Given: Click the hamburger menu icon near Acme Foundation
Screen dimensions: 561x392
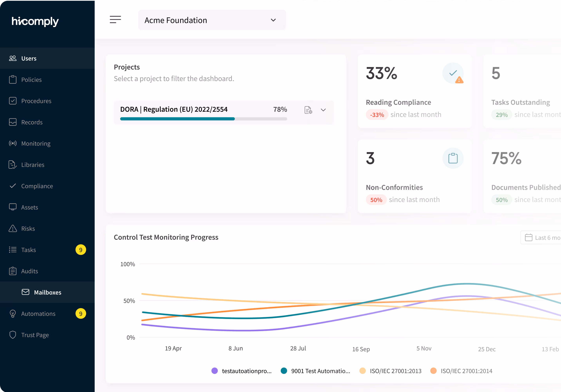Looking at the screenshot, I should 115,20.
